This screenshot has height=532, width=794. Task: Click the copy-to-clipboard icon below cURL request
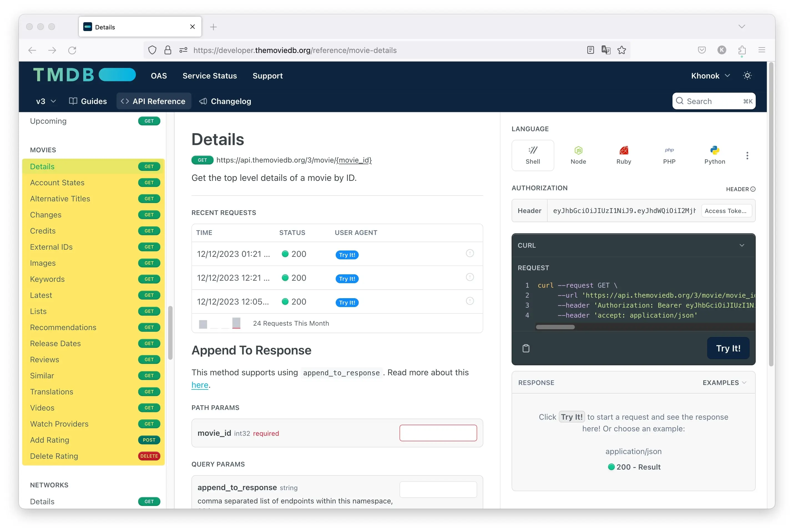tap(526, 348)
